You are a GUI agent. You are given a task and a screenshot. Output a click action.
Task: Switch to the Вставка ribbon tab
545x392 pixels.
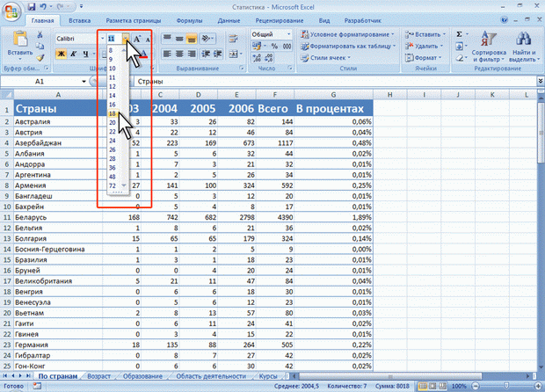tap(80, 20)
